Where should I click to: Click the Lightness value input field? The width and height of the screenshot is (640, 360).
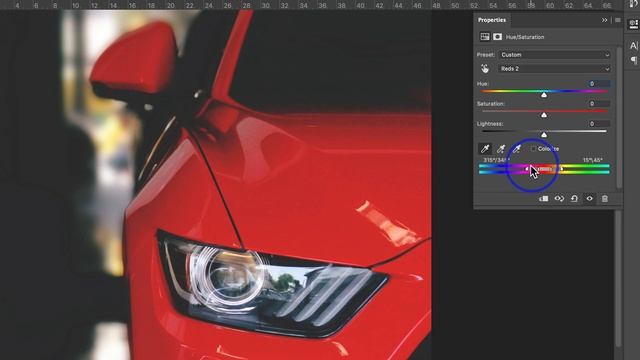[599, 124]
